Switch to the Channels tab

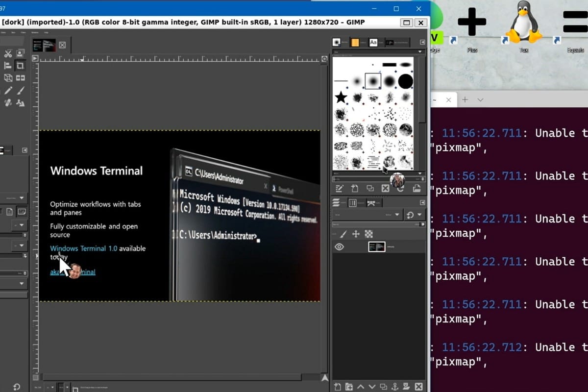[x=352, y=202]
